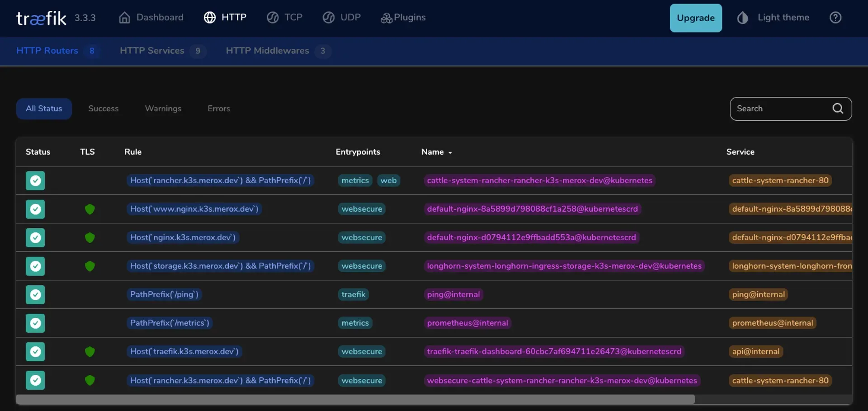Click the Upgrade button
868x411 pixels.
(696, 18)
